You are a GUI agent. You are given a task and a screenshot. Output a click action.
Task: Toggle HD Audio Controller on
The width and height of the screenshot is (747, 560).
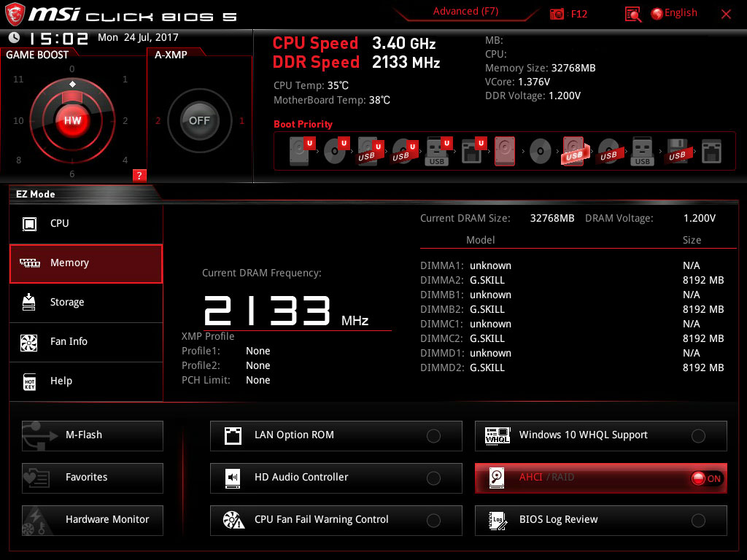pos(433,478)
